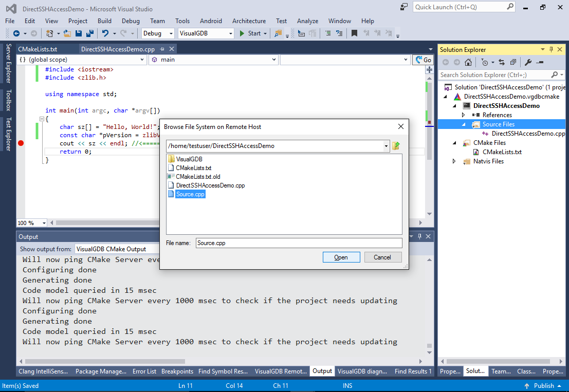The width and height of the screenshot is (569, 392).
Task: Expand the References node
Action: (x=464, y=115)
